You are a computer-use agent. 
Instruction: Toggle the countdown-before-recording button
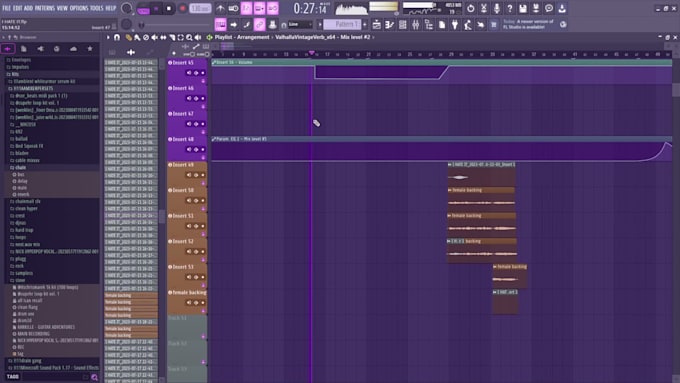[246, 8]
